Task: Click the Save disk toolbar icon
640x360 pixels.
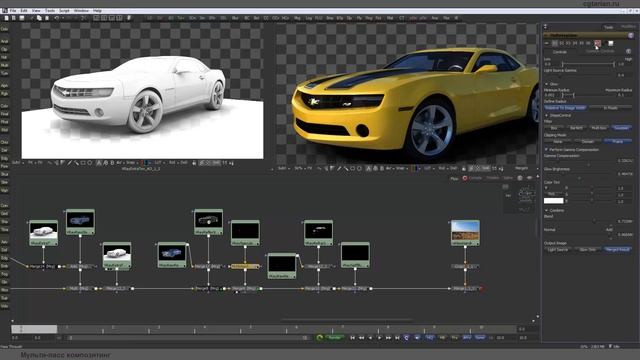Action: (22, 18)
